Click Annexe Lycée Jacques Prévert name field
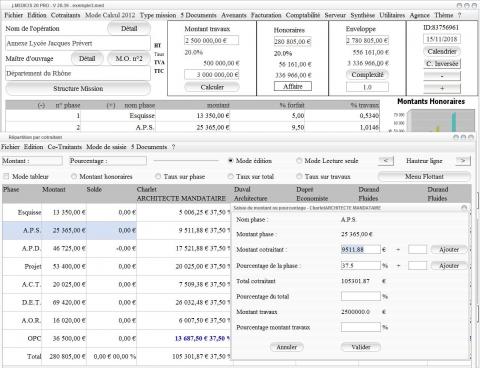The image size is (480, 368). coord(78,43)
